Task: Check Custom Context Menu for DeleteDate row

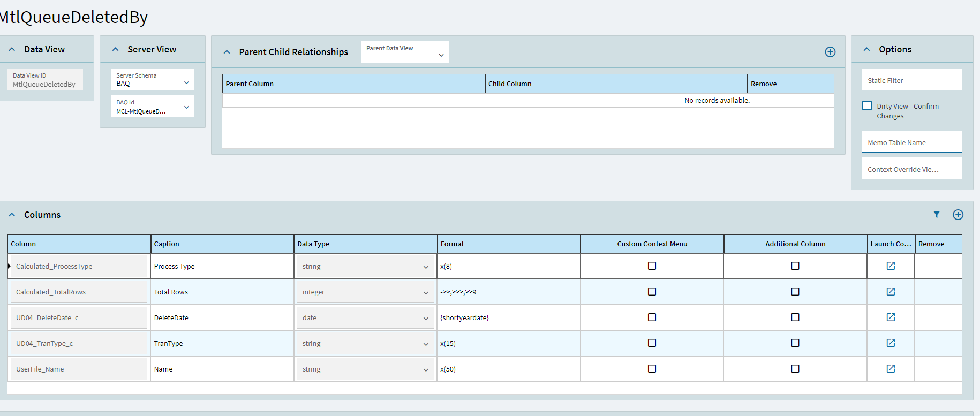Action: 652,317
